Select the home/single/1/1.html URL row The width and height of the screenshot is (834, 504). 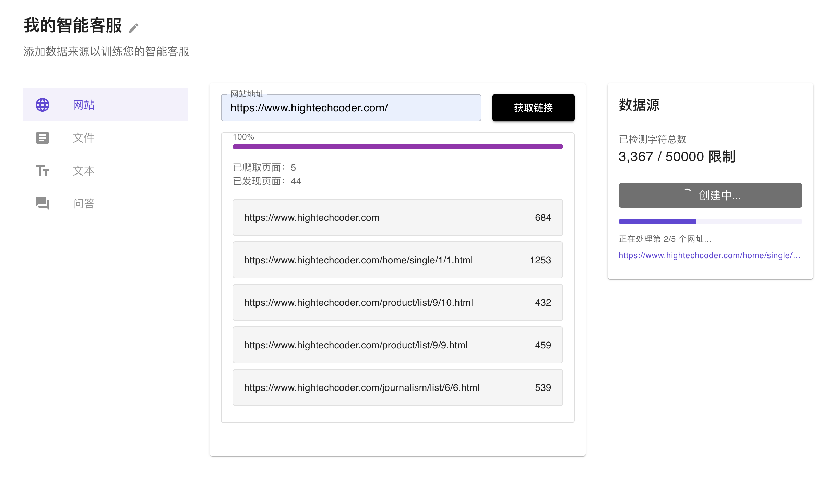(x=398, y=260)
